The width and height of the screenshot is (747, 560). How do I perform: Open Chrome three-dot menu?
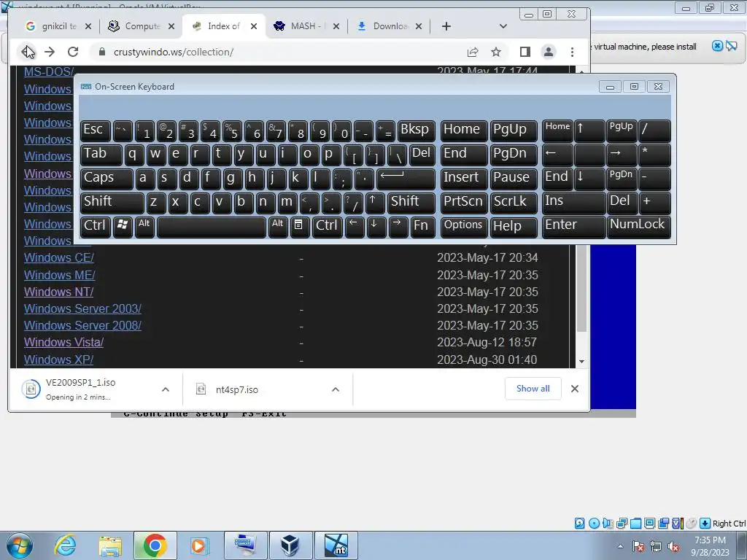coord(572,52)
